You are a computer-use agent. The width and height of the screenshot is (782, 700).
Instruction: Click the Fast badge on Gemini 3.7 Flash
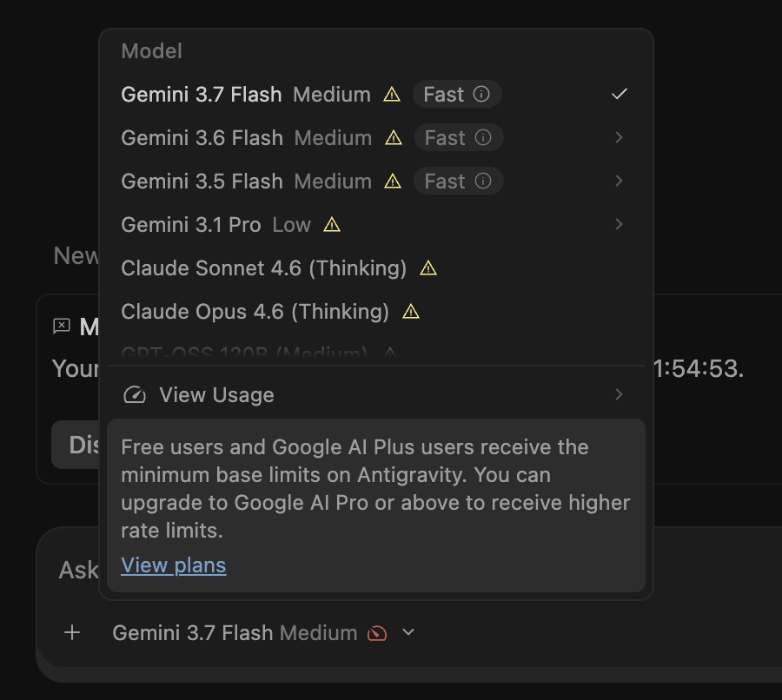[x=457, y=94]
